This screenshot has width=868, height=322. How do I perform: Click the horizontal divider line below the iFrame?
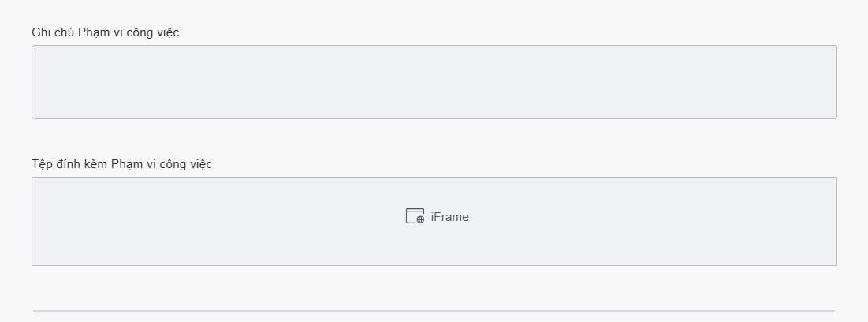[x=434, y=311]
